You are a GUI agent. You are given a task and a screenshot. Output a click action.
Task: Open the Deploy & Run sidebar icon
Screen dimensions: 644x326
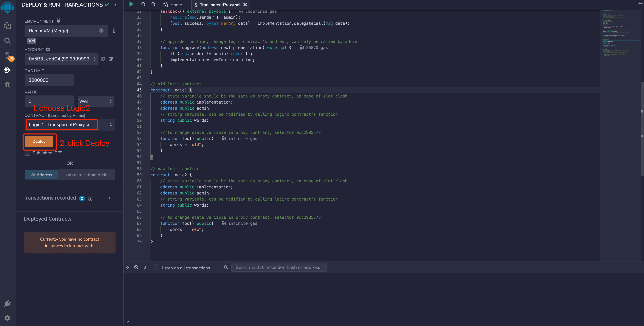[x=7, y=70]
